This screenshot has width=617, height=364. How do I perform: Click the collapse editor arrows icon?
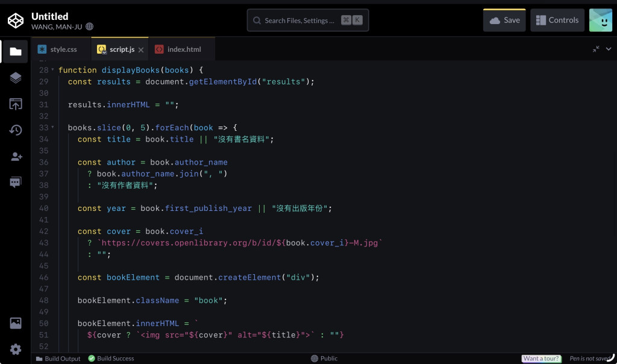click(x=596, y=49)
